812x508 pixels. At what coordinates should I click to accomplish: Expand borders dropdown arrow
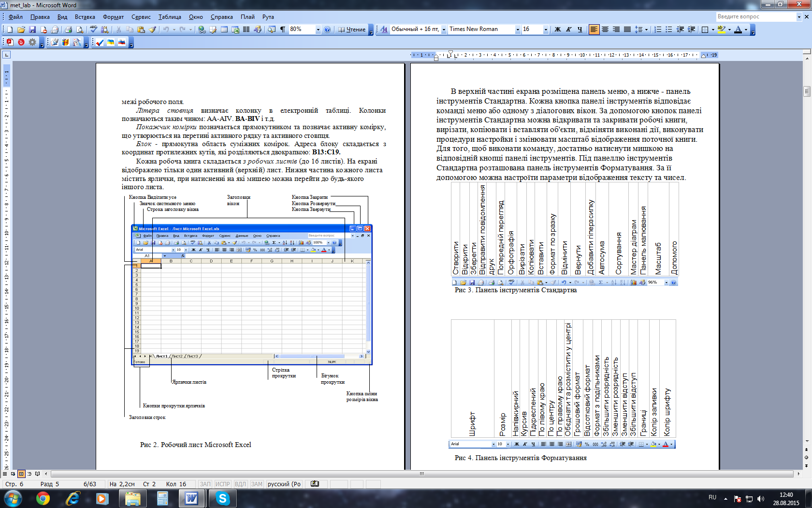[713, 30]
